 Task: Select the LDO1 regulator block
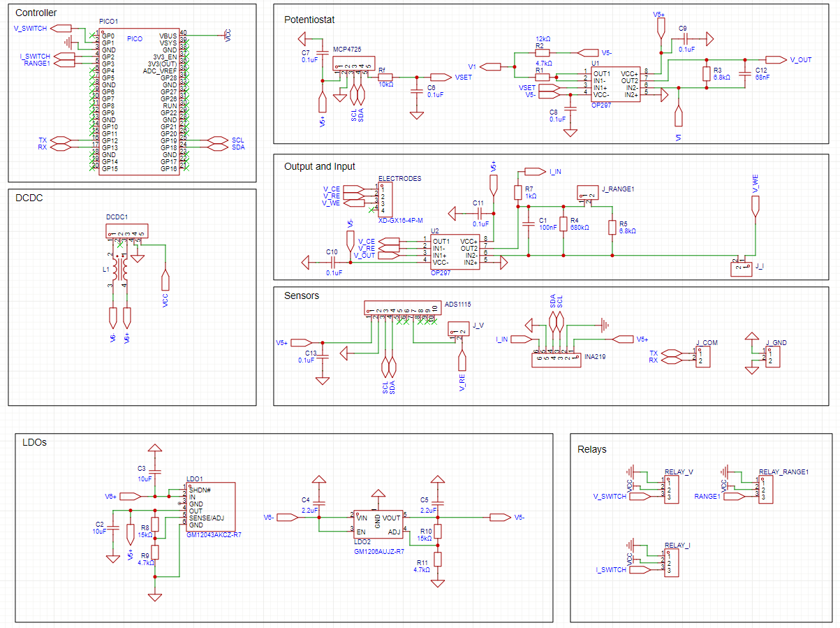coord(210,506)
